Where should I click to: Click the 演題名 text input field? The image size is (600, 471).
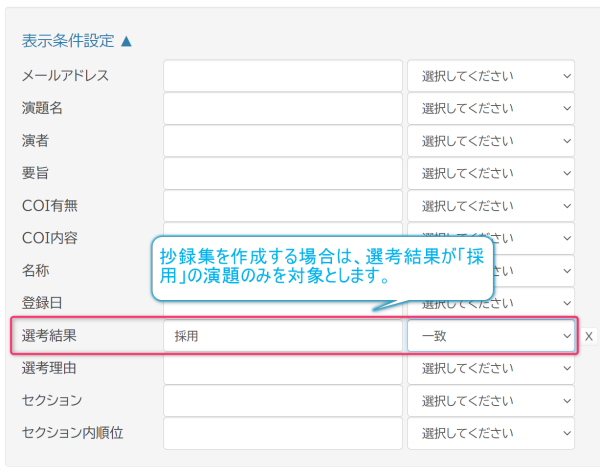pos(283,108)
